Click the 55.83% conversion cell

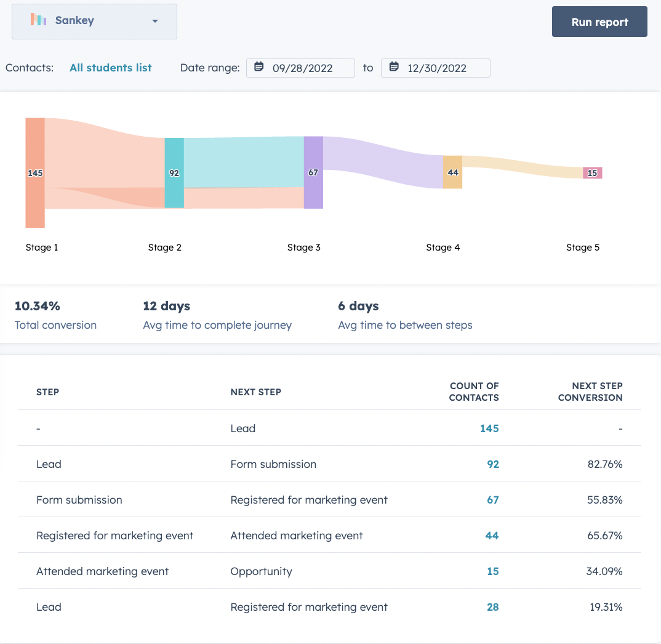(x=605, y=500)
